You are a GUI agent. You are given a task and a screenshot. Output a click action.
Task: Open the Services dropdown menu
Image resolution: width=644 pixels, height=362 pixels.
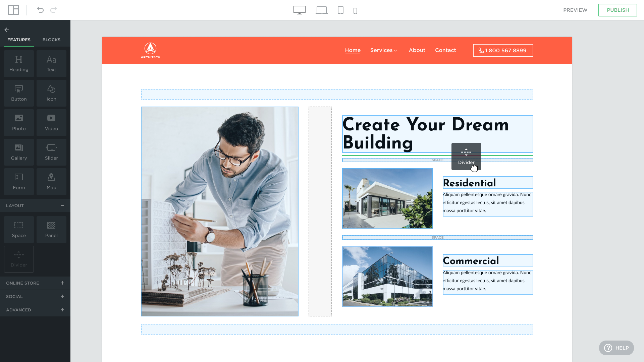pyautogui.click(x=384, y=50)
